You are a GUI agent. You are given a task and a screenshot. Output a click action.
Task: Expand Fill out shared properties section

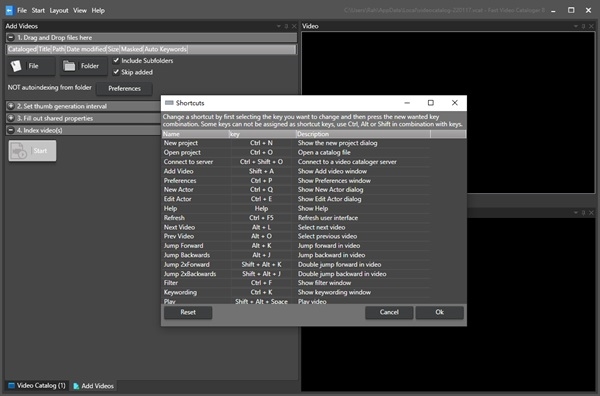coord(11,118)
